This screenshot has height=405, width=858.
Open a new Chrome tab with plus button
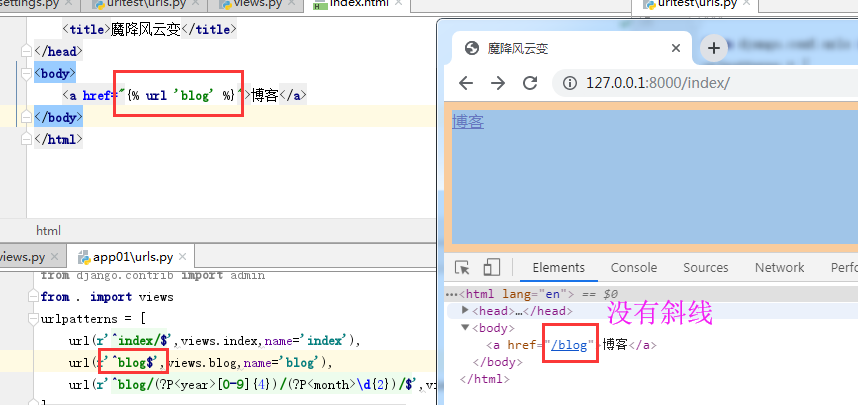point(714,48)
